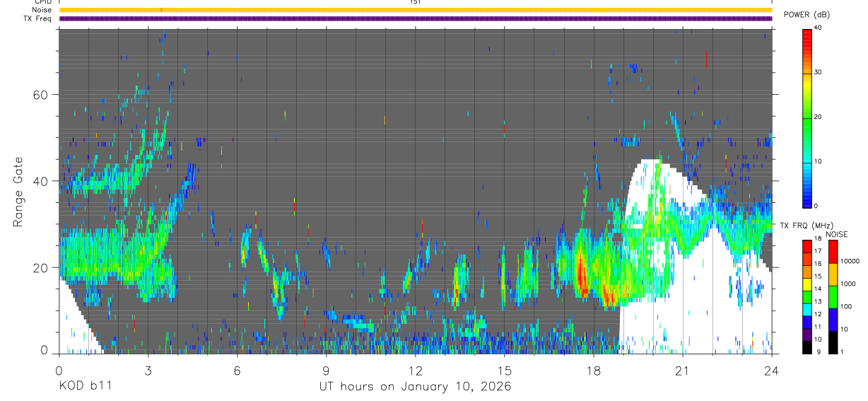The image size is (868, 401).
Task: Click the '30' tick on the POWER colorbar
Action: tap(818, 72)
